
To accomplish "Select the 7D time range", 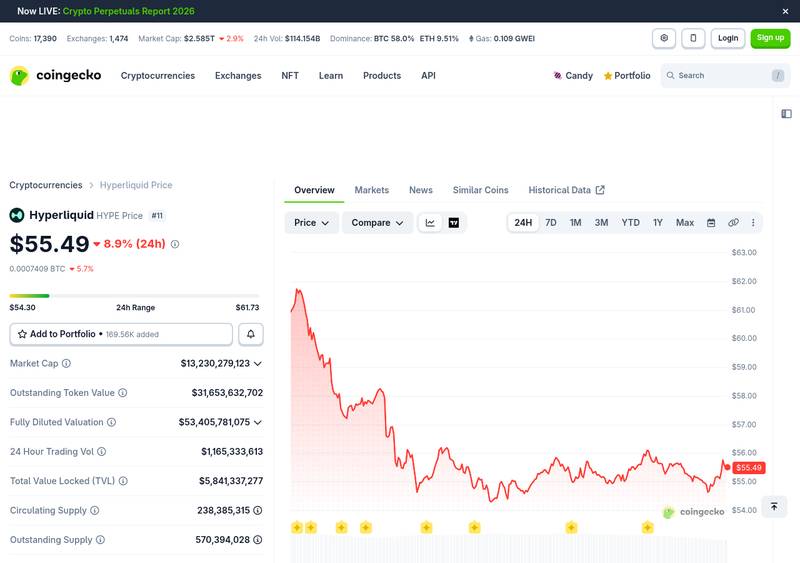I will (551, 223).
